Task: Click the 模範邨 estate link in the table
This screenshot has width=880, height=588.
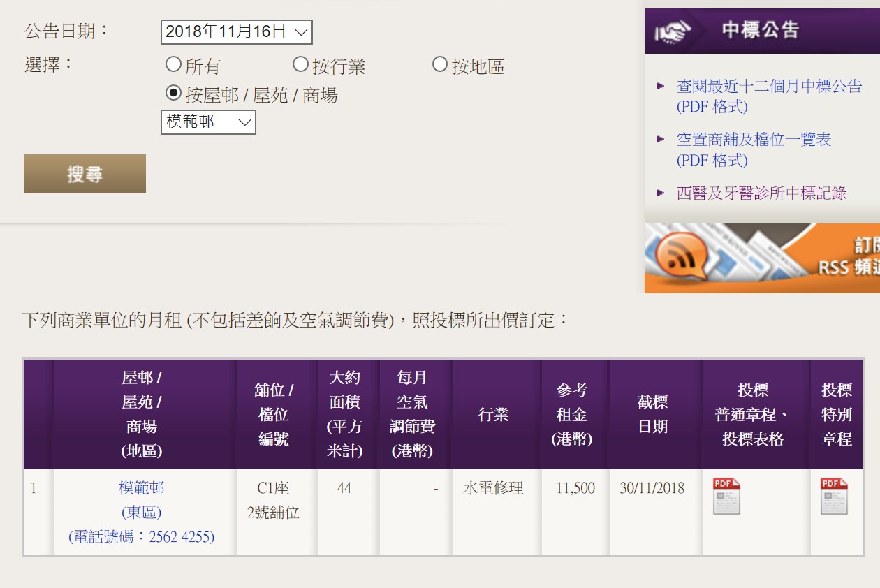Action: 142,487
